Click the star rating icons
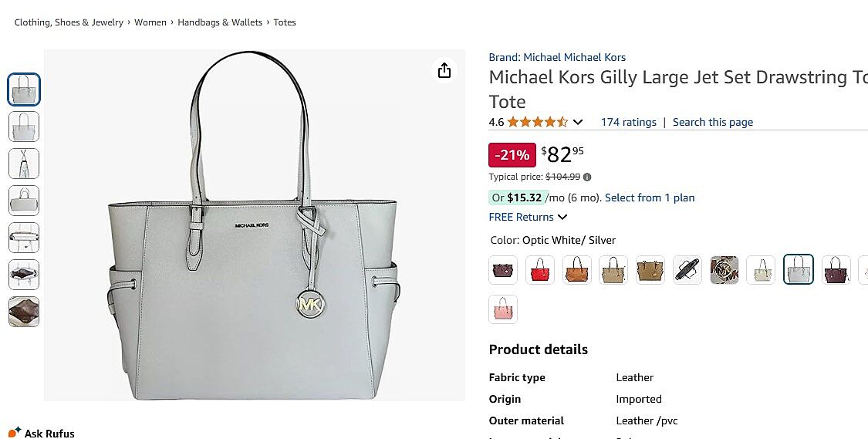 [x=538, y=122]
